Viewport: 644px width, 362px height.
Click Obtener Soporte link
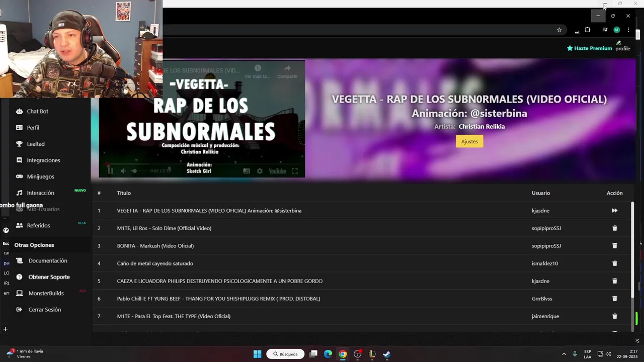pyautogui.click(x=49, y=277)
